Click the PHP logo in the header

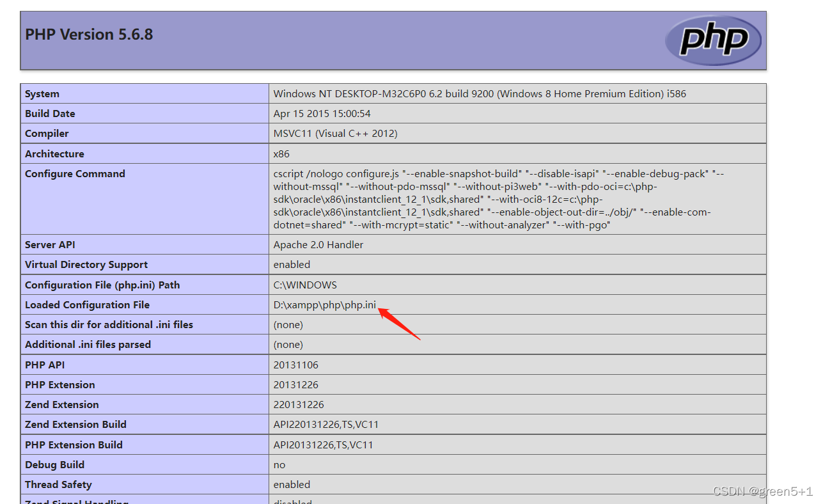point(713,40)
